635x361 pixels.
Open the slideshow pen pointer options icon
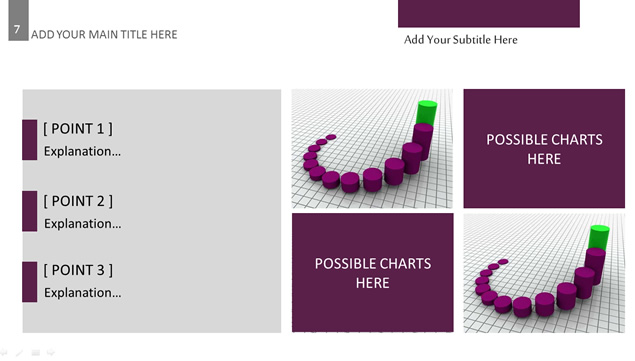point(19,353)
